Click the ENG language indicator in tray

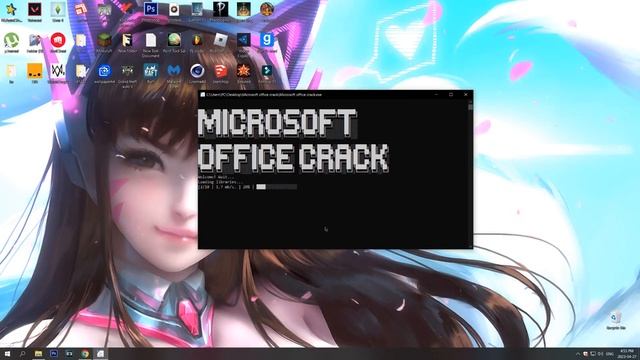[610, 354]
